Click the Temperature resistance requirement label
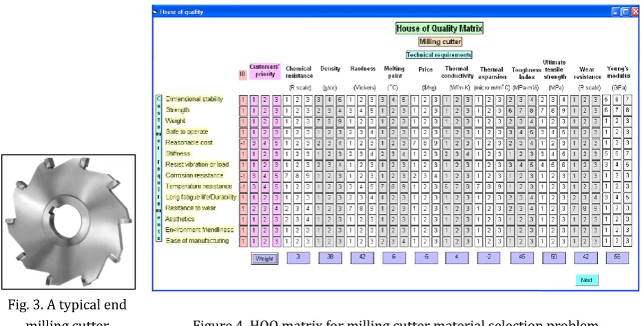Screen dimensions: 644x326 (x=198, y=186)
